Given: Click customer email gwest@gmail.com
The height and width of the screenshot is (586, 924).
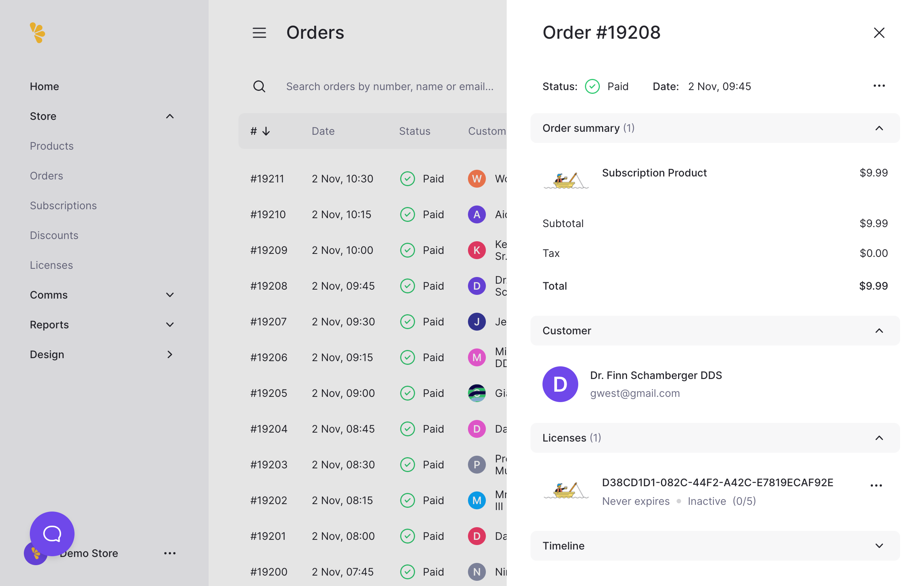Looking at the screenshot, I should 635,393.
